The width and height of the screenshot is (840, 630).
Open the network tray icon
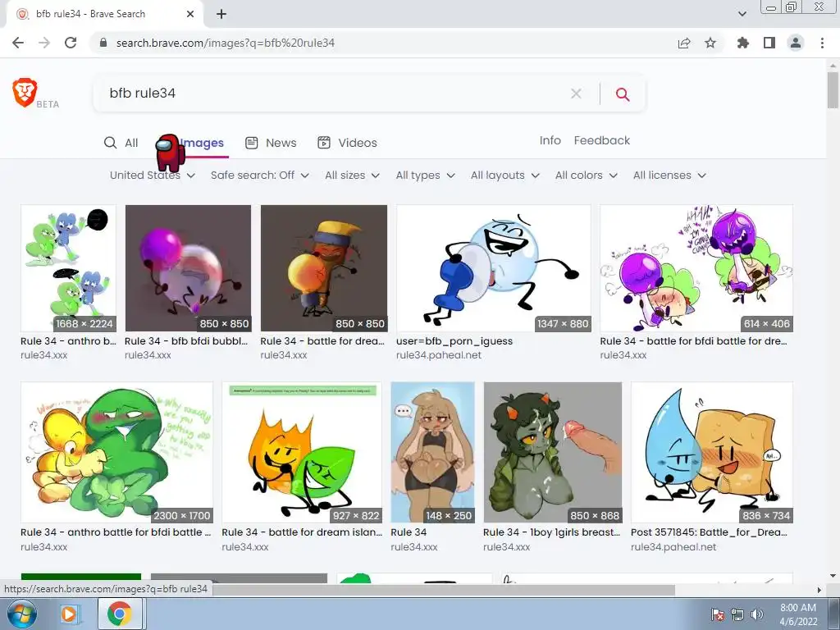click(737, 614)
